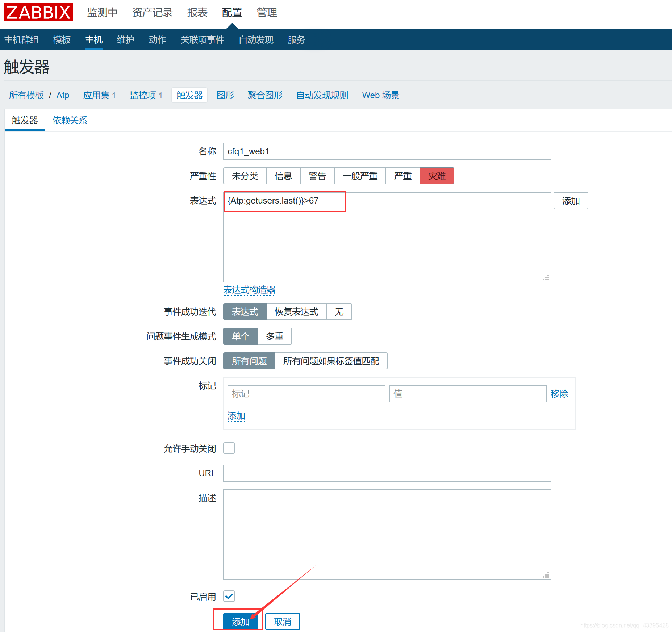
Task: Go to 动作 submenu
Action: click(x=158, y=39)
